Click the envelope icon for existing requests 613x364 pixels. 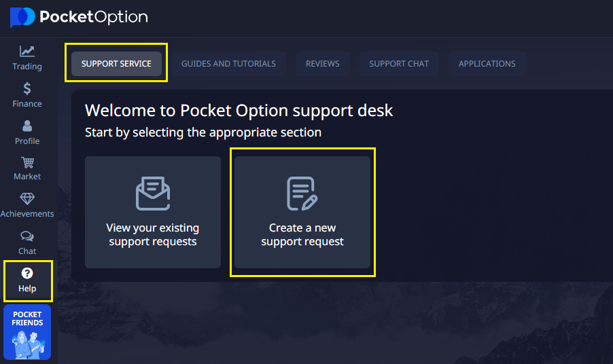[x=153, y=194]
